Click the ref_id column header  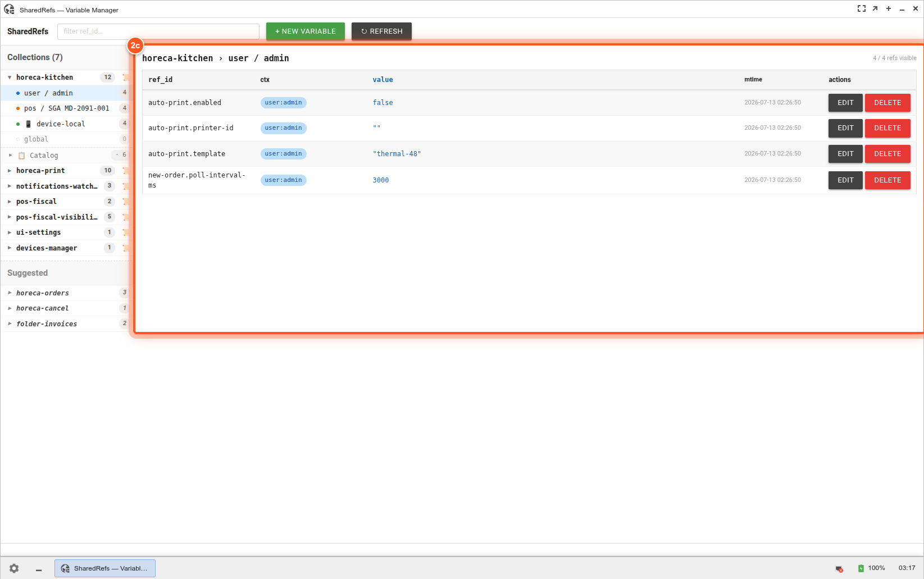point(160,80)
